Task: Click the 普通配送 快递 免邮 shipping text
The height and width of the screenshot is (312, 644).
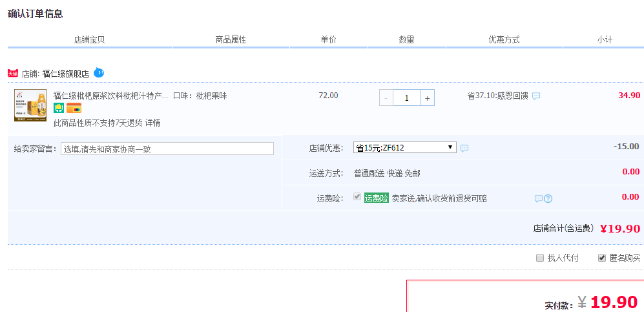Action: [x=387, y=174]
